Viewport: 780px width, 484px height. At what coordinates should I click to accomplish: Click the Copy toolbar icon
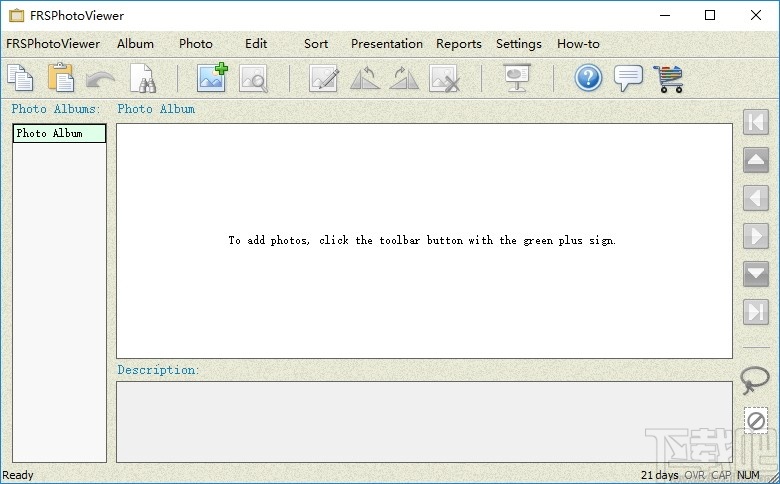20,78
